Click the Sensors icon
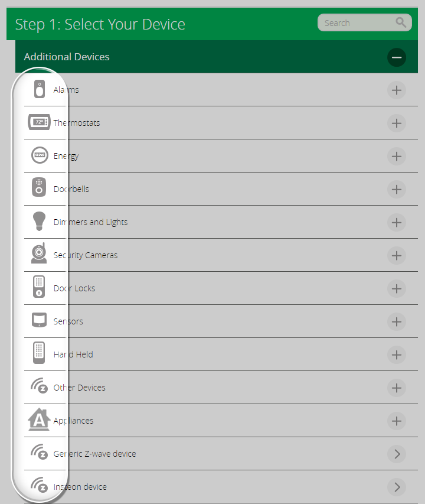Viewport: 425px width, 504px height. click(x=39, y=320)
